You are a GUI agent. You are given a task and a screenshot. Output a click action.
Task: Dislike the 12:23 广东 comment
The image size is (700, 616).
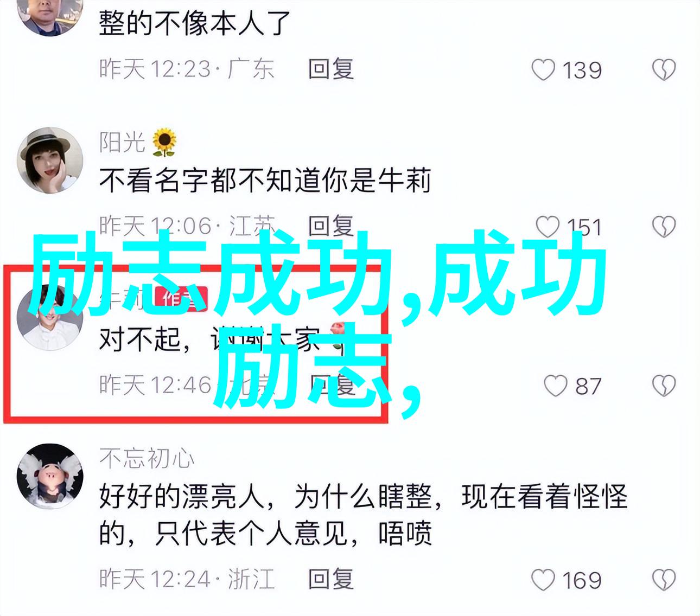pyautogui.click(x=663, y=70)
